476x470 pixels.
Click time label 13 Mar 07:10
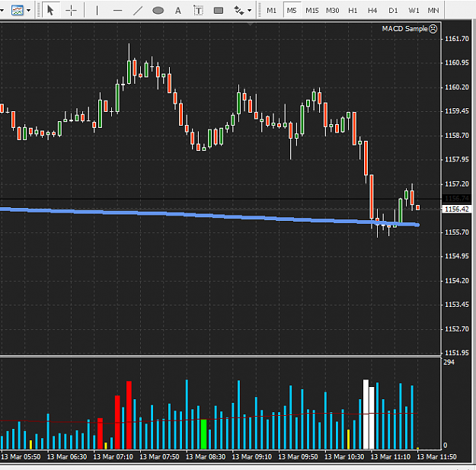click(x=113, y=457)
